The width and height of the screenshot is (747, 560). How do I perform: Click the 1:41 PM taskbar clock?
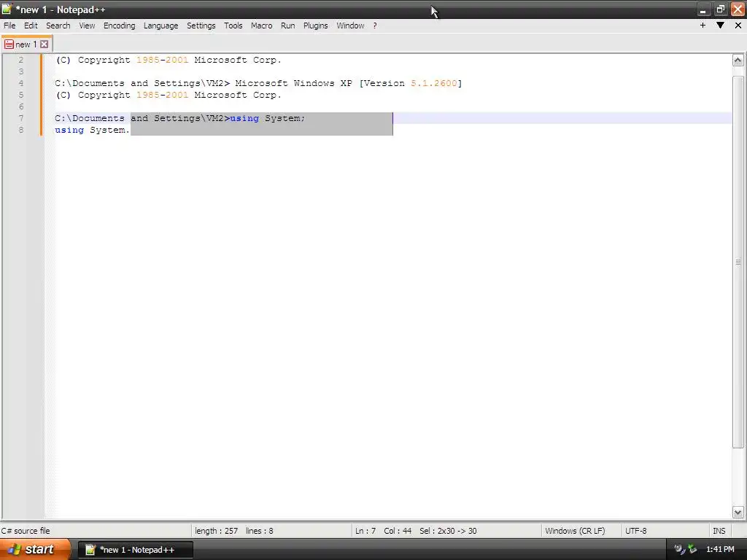tap(720, 550)
